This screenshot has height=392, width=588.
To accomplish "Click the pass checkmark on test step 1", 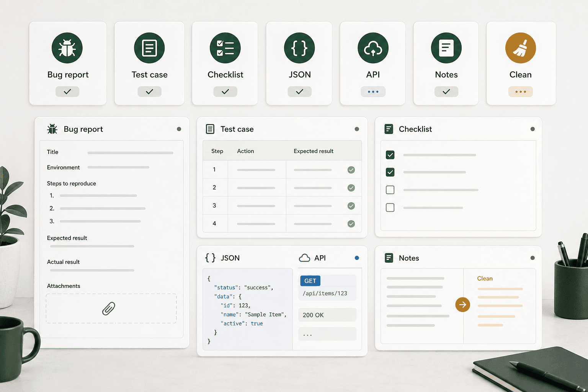I will (351, 170).
